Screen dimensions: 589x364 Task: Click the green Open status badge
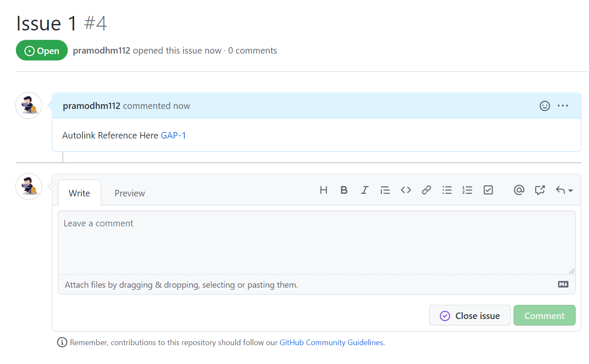tap(42, 51)
